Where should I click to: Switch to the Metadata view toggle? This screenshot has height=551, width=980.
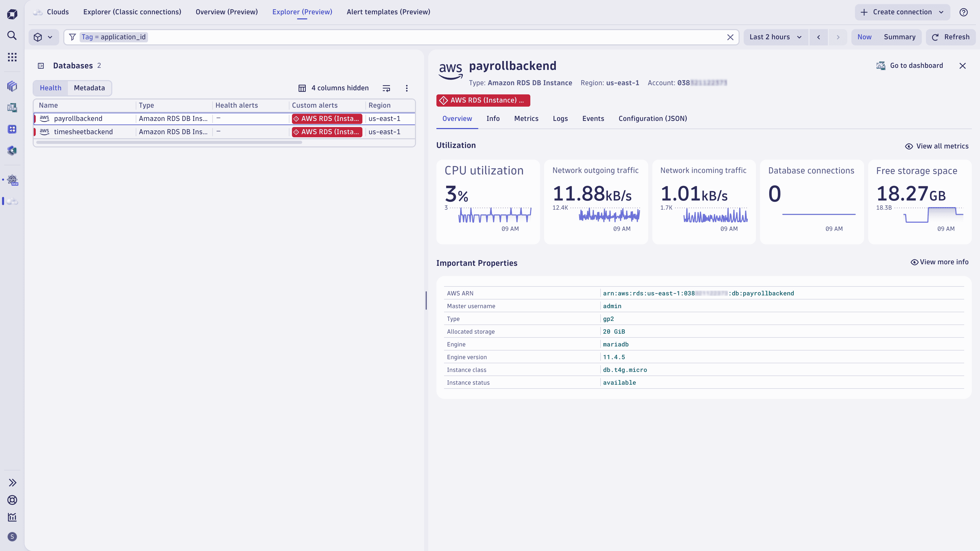(x=89, y=88)
